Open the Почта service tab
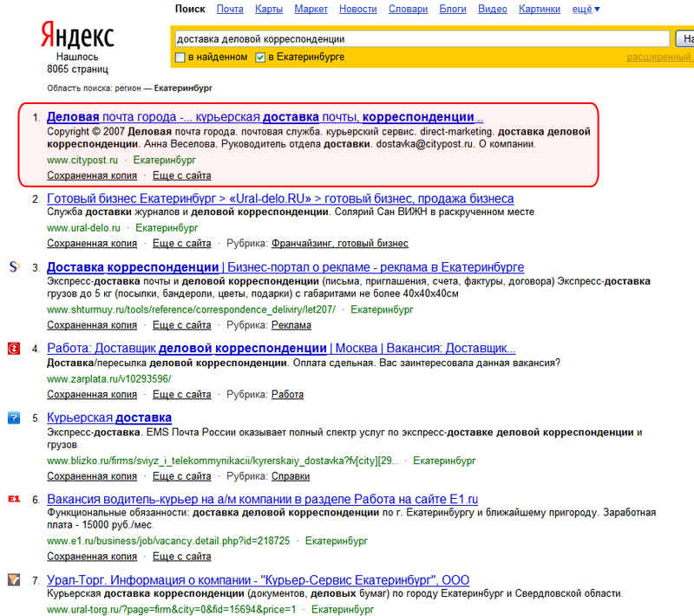Screen dimensions: 694x616 [230, 10]
